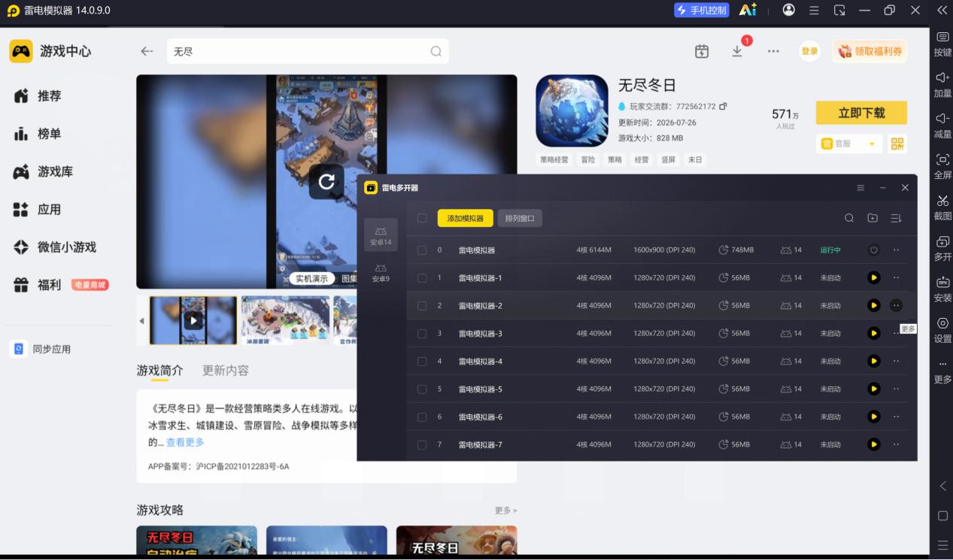Viewport: 953px width, 560px height.
Task: Click the Android home square button
Action: (943, 516)
